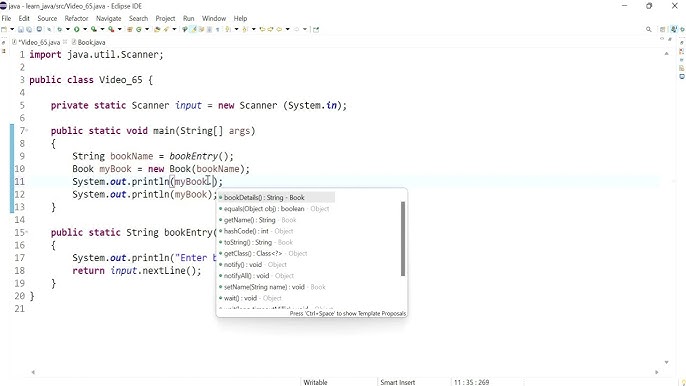
Task: Select bookDetails() proposal in autocomplete list
Action: click(x=276, y=197)
